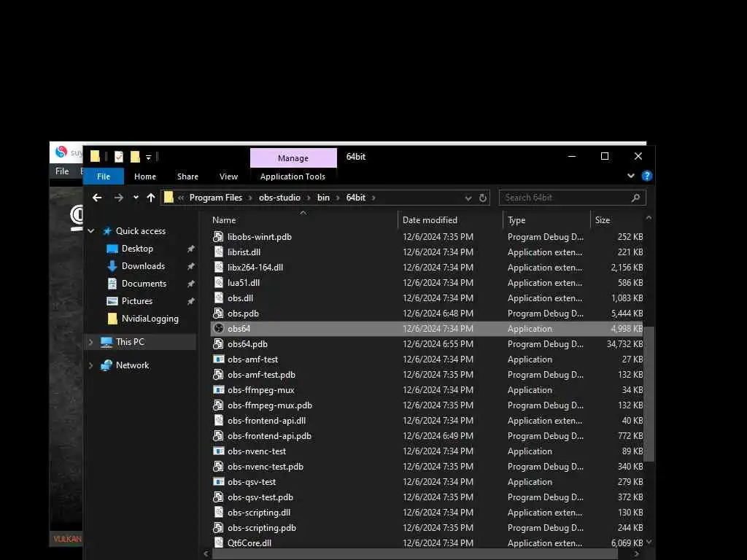Unpin Desktop using its pin icon
747x560 pixels.
click(x=191, y=249)
